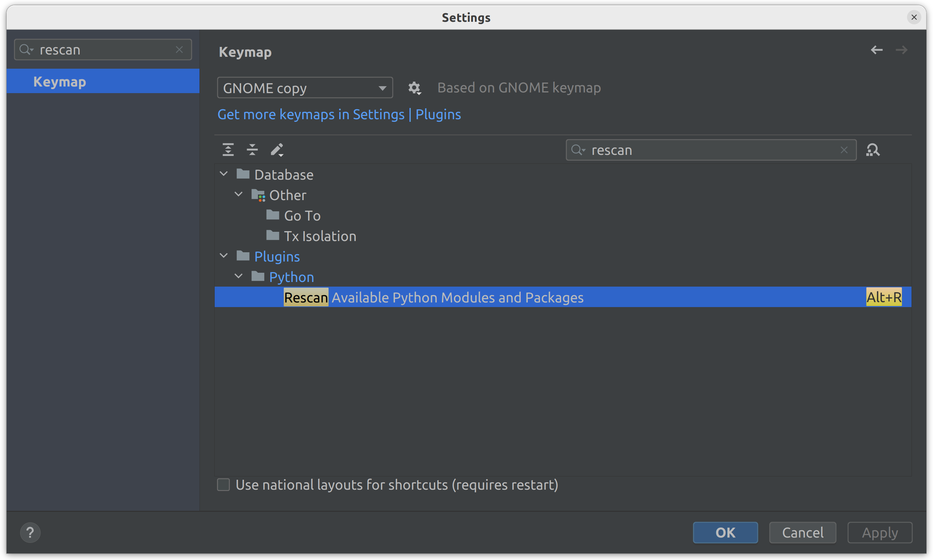This screenshot has height=560, width=933.
Task: Collapse the Database tree node
Action: [224, 174]
